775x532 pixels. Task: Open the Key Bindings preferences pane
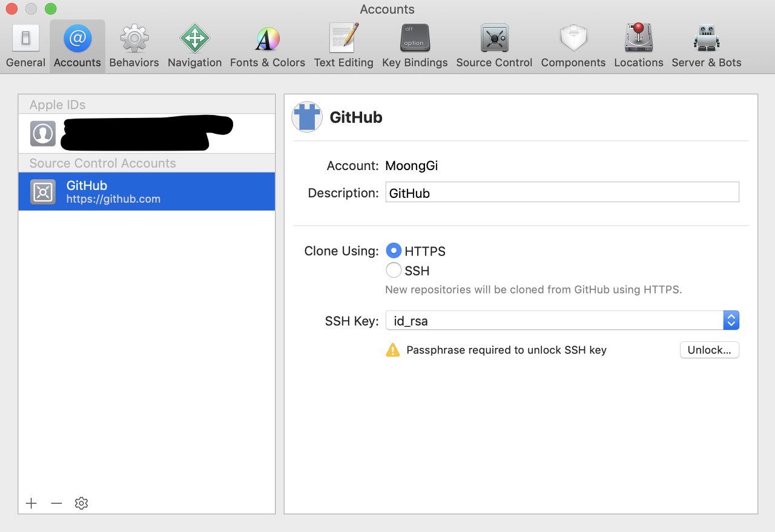tap(415, 47)
